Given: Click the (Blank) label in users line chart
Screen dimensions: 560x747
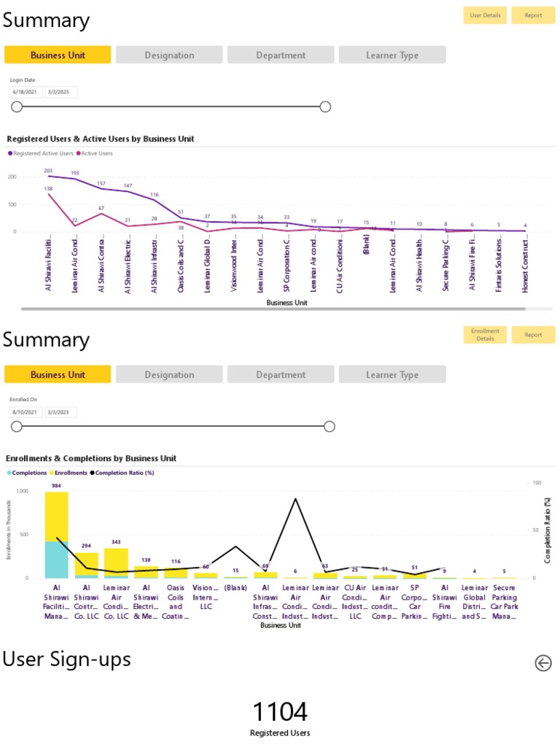Looking at the screenshot, I should click(366, 244).
